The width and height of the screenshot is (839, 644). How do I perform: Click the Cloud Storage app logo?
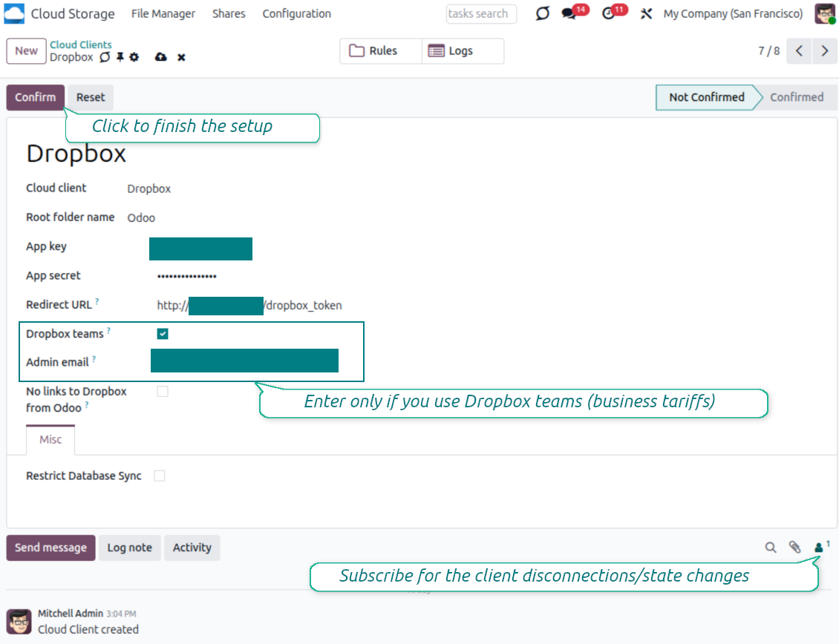[14, 13]
